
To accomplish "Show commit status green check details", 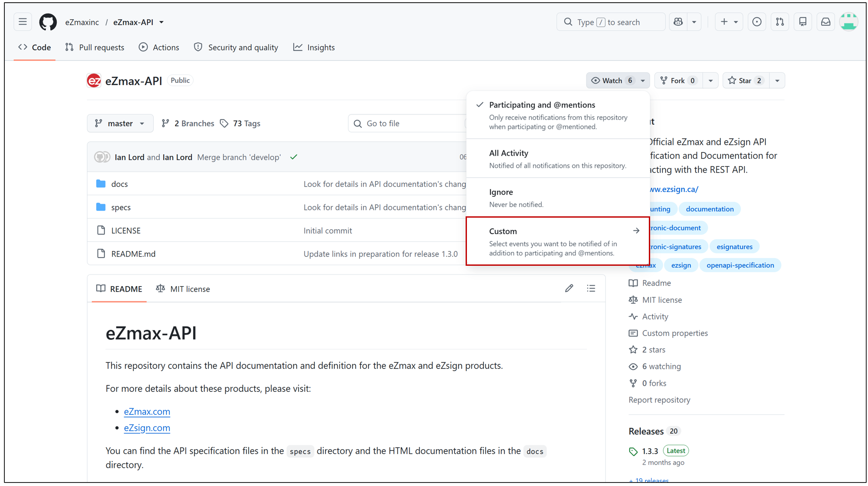I will click(294, 157).
